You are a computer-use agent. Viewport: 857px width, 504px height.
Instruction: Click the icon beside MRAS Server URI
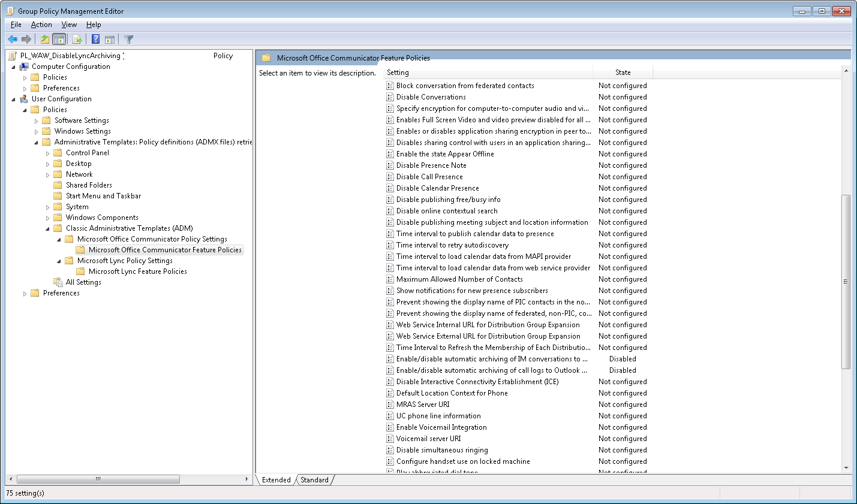(x=390, y=405)
